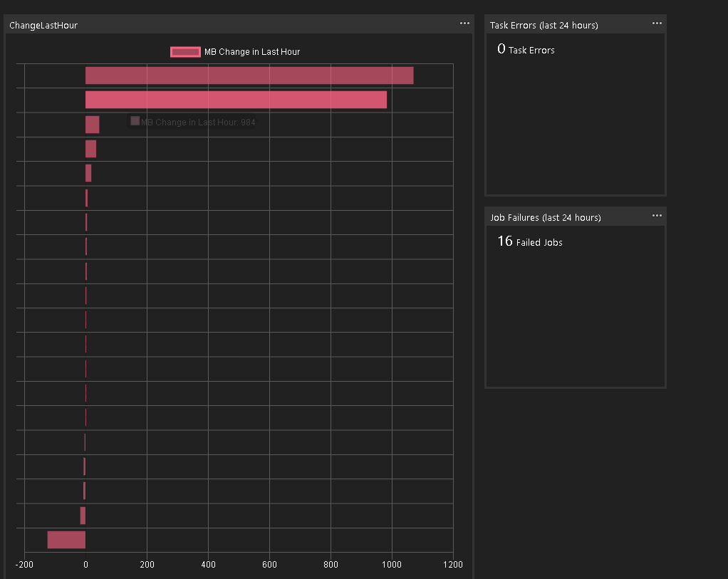This screenshot has height=579, width=728.
Task: Click the MB Change in Last Hour legend label
Action: point(252,52)
